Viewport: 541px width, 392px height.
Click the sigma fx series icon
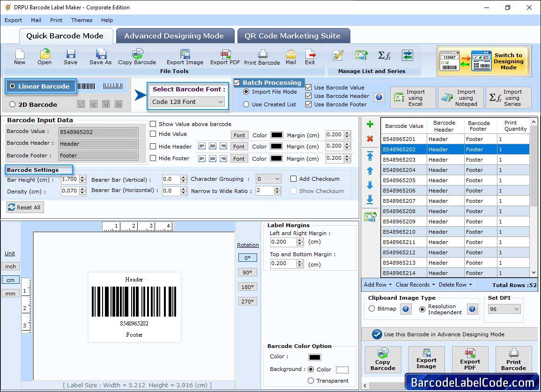(x=384, y=55)
